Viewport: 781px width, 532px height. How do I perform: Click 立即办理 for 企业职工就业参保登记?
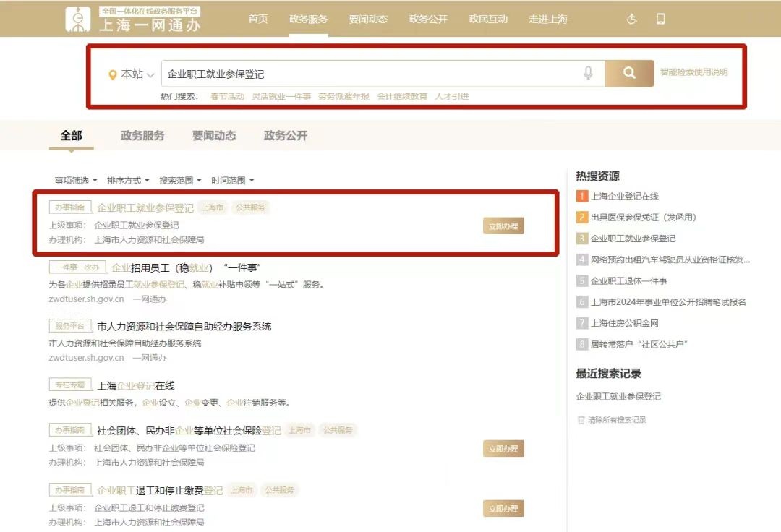coord(503,226)
